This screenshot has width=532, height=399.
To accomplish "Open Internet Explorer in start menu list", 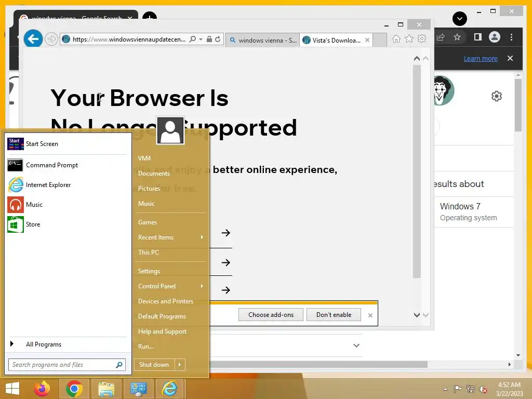I will [x=66, y=185].
